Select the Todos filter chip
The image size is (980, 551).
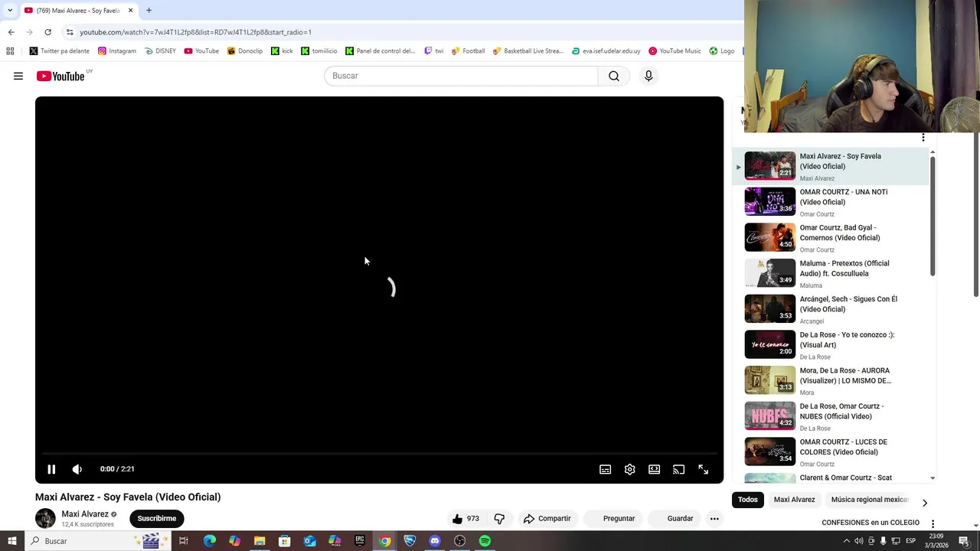pos(748,500)
